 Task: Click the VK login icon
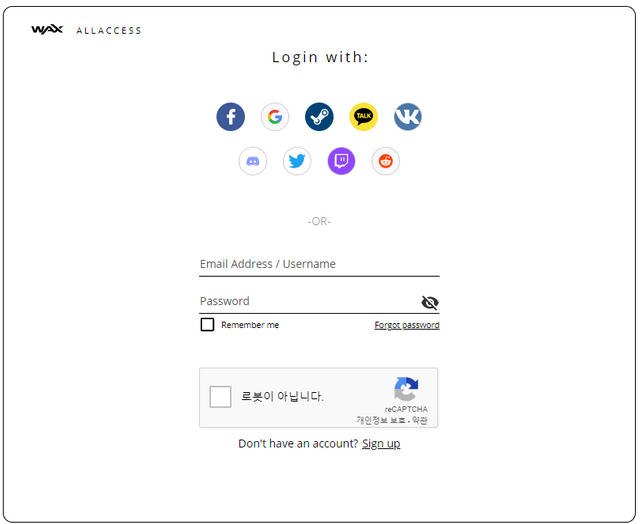tap(408, 117)
